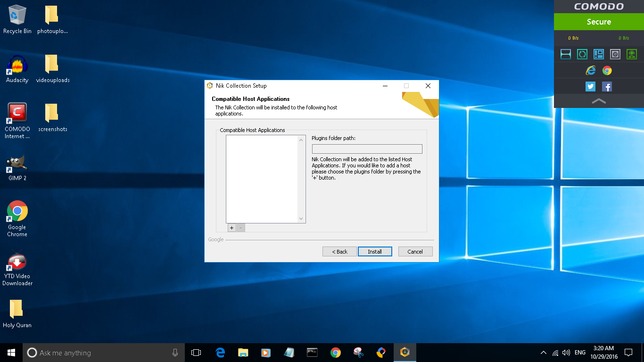Open the Command Prompt taskbar icon

point(312,353)
